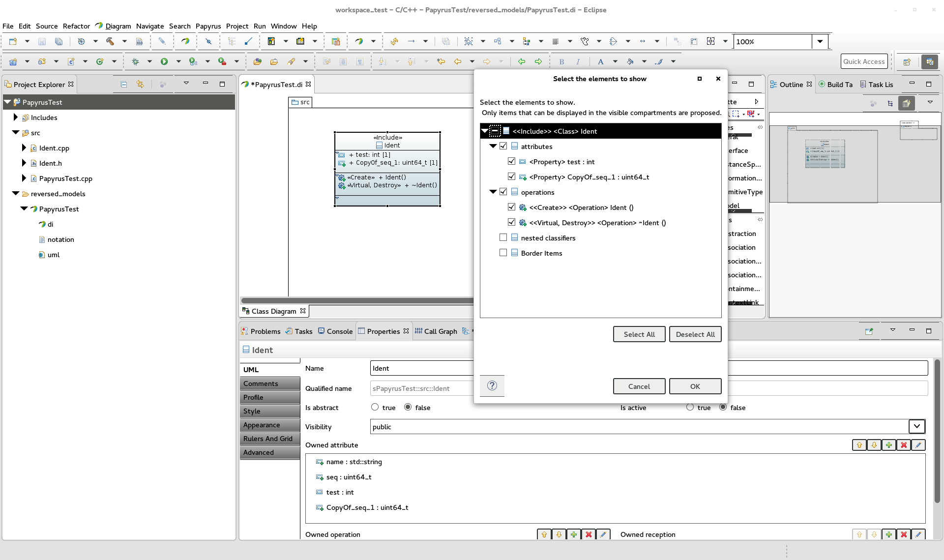
Task: Click the Bold font style icon
Action: click(561, 61)
